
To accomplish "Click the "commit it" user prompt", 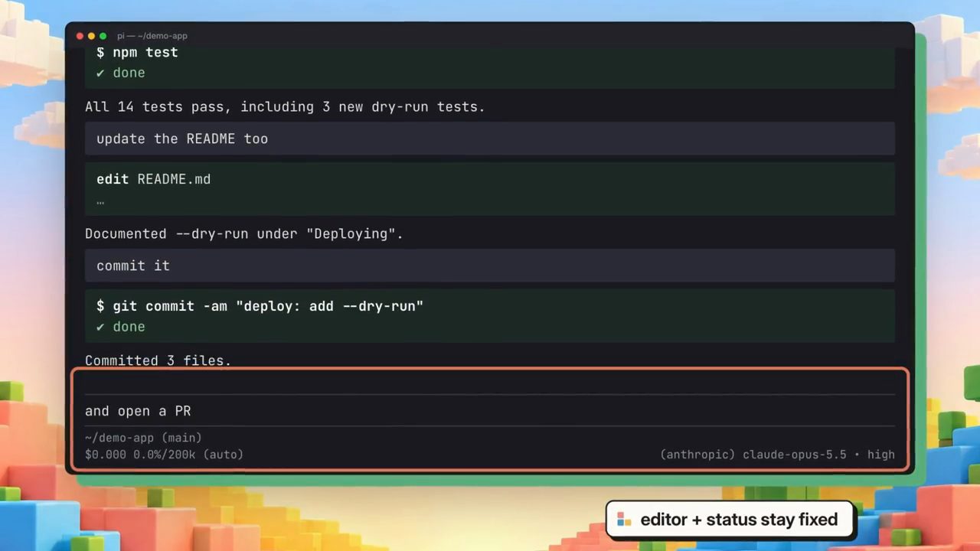I will (490, 266).
